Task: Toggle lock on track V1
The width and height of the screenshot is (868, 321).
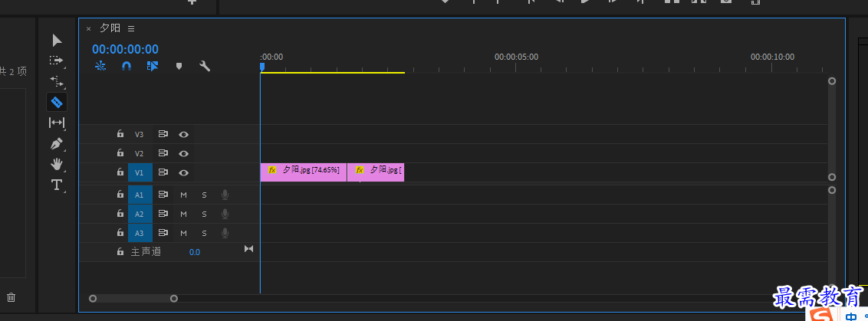Action: [x=120, y=172]
